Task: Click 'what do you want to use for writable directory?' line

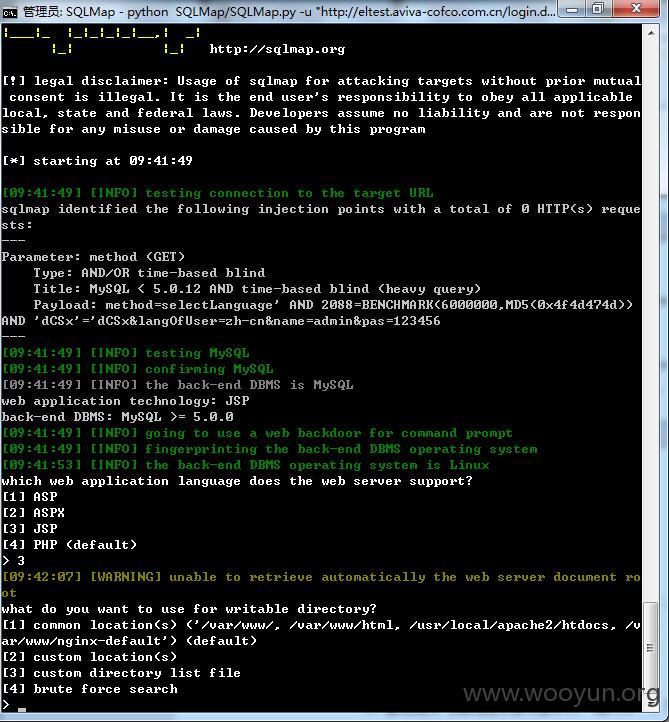Action: coord(189,609)
